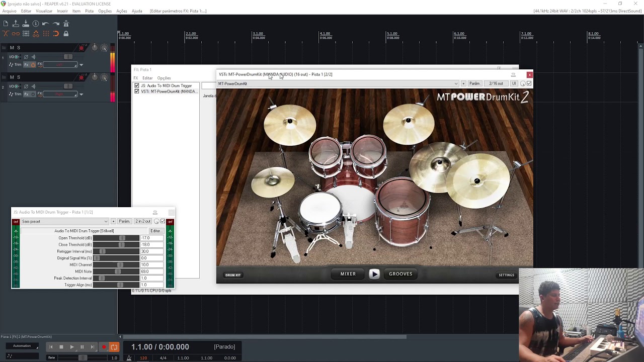Open the Sem preset dropdown
Viewport: 644px width, 362px height.
coord(64,221)
